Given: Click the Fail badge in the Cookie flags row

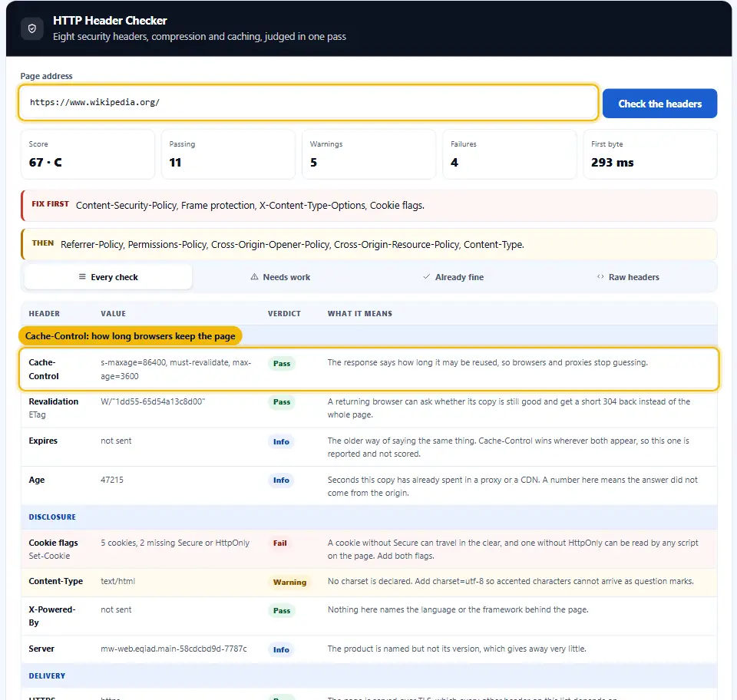Looking at the screenshot, I should 279,543.
